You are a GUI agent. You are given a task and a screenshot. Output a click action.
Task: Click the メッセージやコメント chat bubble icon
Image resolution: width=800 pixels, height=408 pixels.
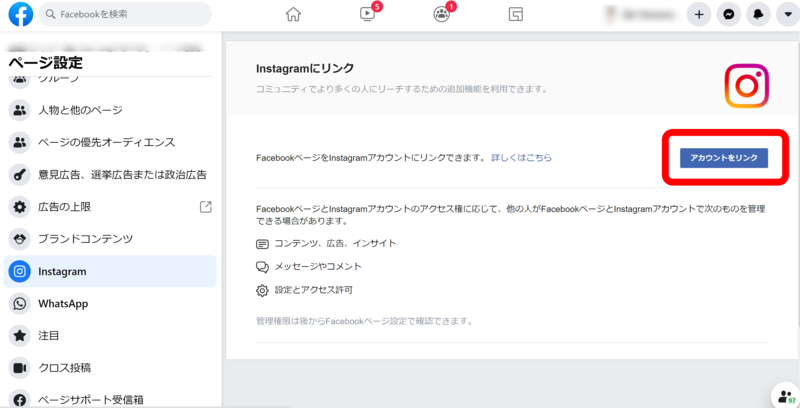[262, 267]
